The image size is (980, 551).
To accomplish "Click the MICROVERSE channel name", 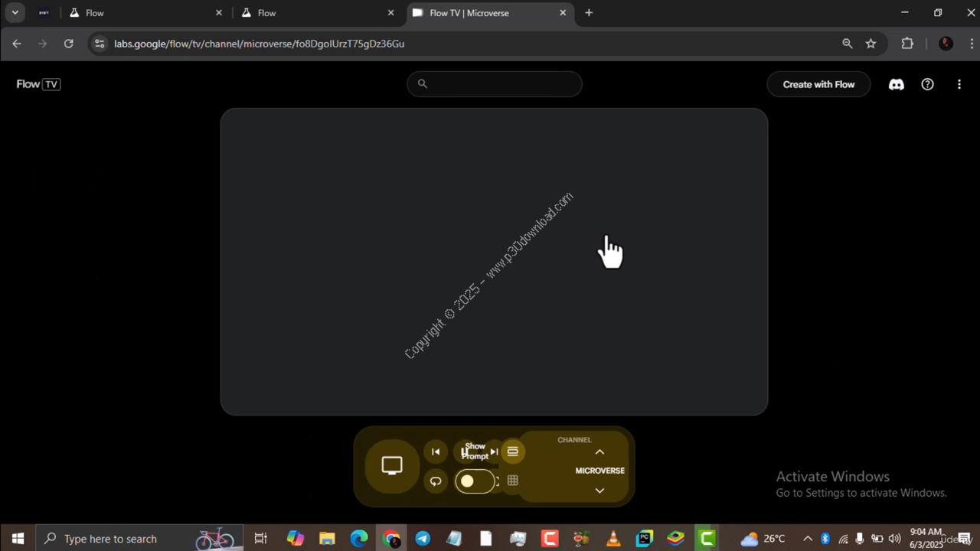I will (x=600, y=471).
